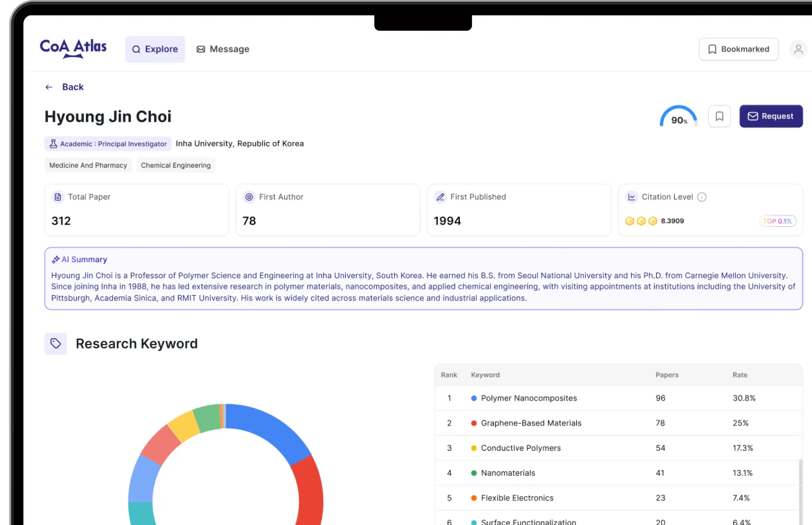The width and height of the screenshot is (812, 525).
Task: Click Inha University, Republic of Korea text
Action: point(240,144)
